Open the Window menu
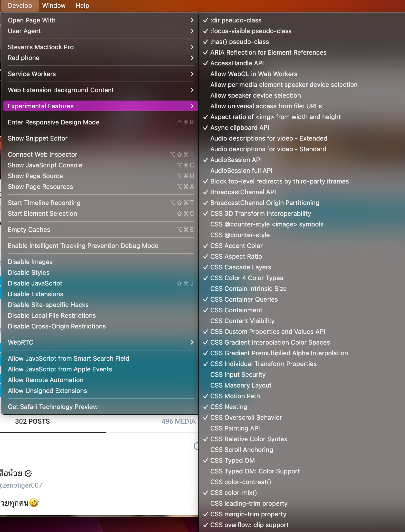This screenshot has width=405, height=532. [x=54, y=5]
